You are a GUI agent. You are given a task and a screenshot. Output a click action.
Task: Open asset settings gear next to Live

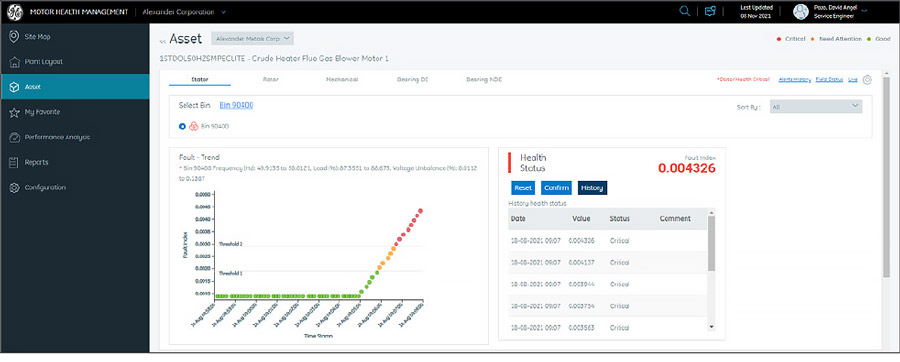click(867, 80)
